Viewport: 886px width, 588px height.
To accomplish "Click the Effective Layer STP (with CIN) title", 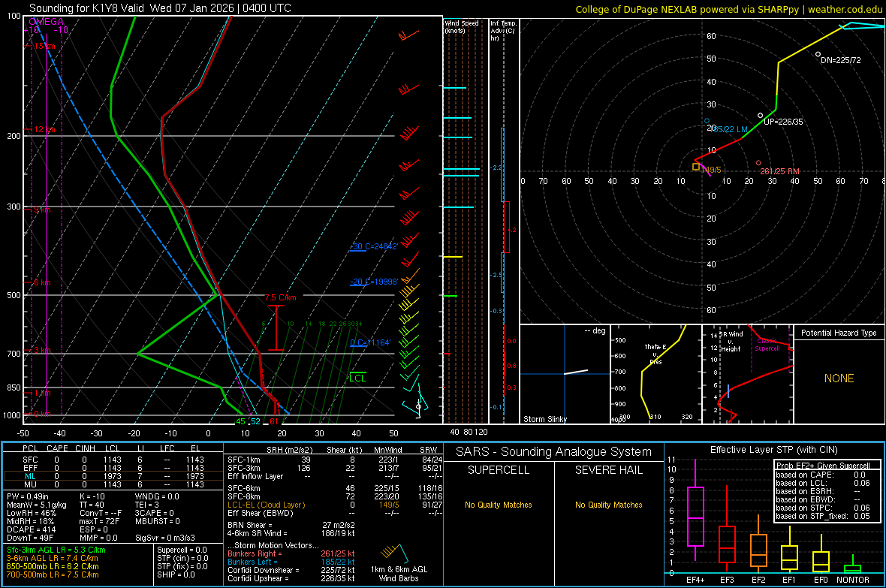I will point(773,450).
